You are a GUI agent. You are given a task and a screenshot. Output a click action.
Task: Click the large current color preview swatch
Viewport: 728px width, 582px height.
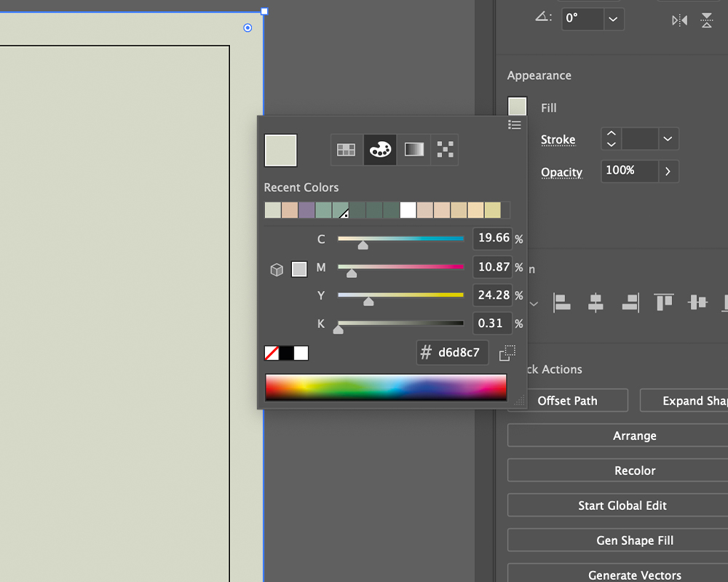click(x=280, y=151)
